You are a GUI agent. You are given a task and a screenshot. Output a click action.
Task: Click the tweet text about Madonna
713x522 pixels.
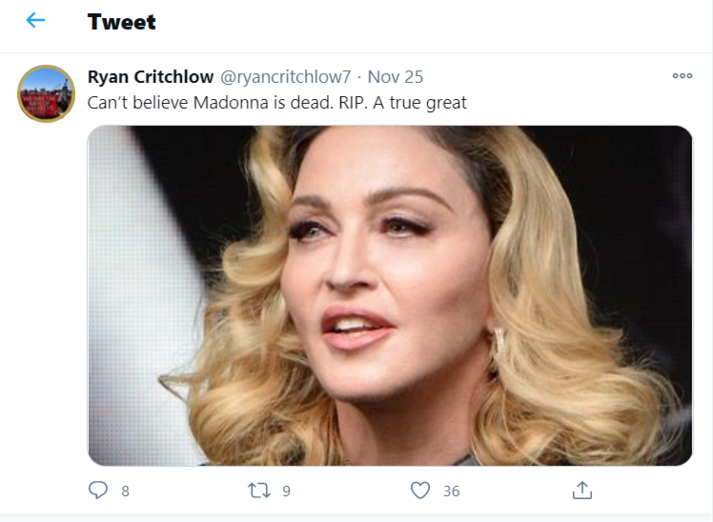pyautogui.click(x=277, y=102)
